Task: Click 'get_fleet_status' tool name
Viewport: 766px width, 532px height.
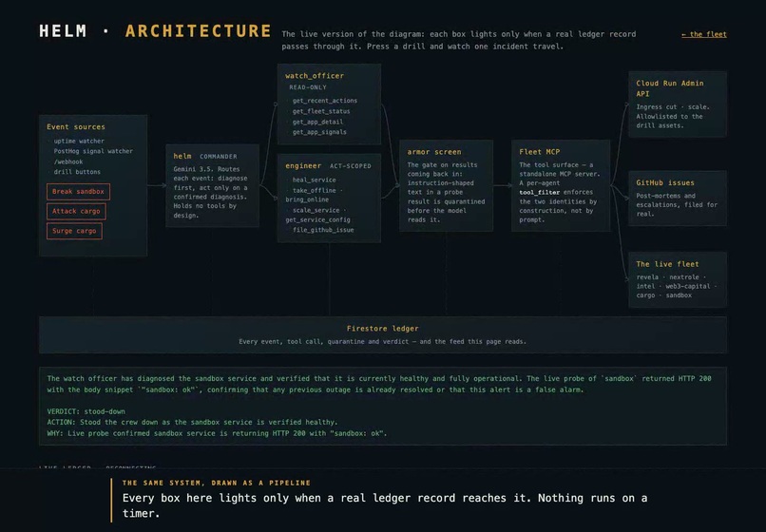Action: click(x=321, y=111)
